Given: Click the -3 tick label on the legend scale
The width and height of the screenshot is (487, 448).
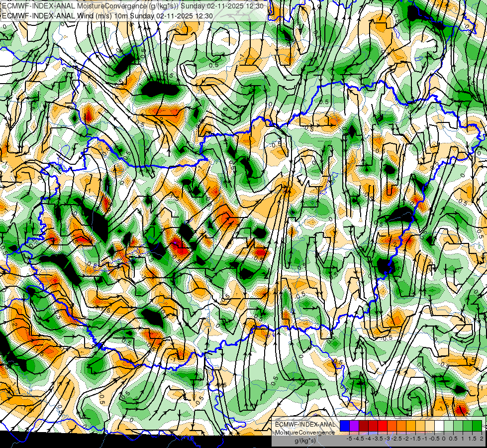Looking at the screenshot, I should [x=387, y=439].
